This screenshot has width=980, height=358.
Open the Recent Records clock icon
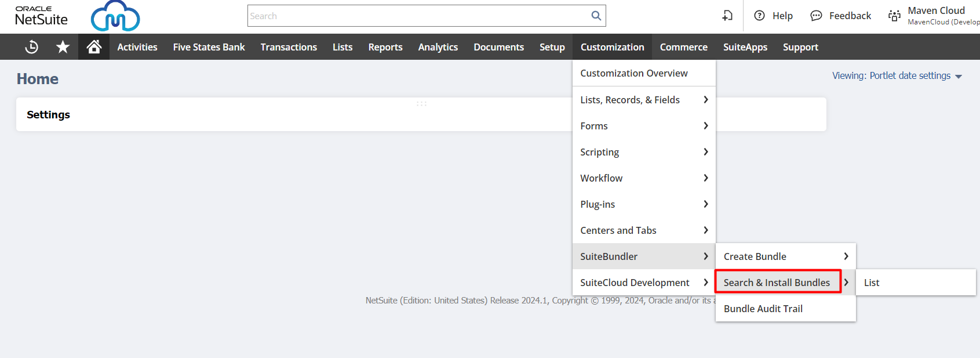pyautogui.click(x=32, y=47)
